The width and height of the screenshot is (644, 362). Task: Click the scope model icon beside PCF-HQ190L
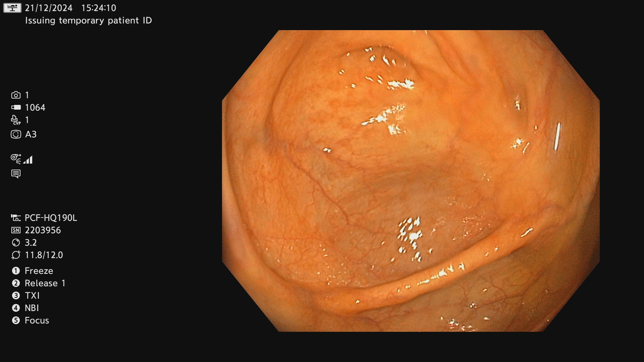tap(16, 218)
